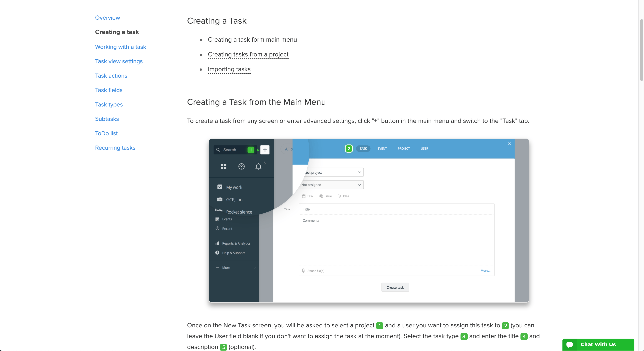Viewport: 644px width, 351px height.
Task: Click the chat bubble icon
Action: pyautogui.click(x=569, y=345)
